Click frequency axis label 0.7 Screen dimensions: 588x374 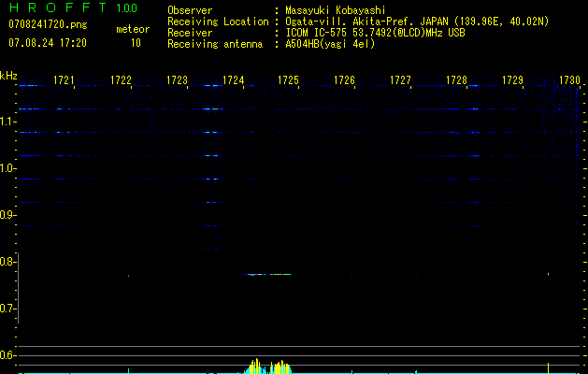pyautogui.click(x=7, y=309)
